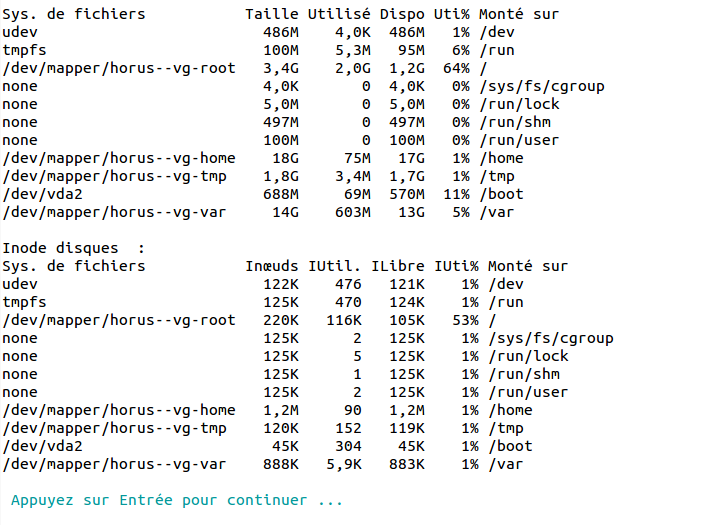Select the 'Taille' column header
This screenshot has width=727, height=525.
tap(272, 14)
